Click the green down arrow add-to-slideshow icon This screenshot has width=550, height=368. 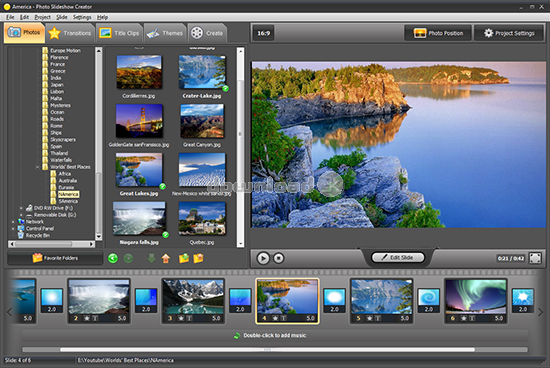tap(151, 259)
